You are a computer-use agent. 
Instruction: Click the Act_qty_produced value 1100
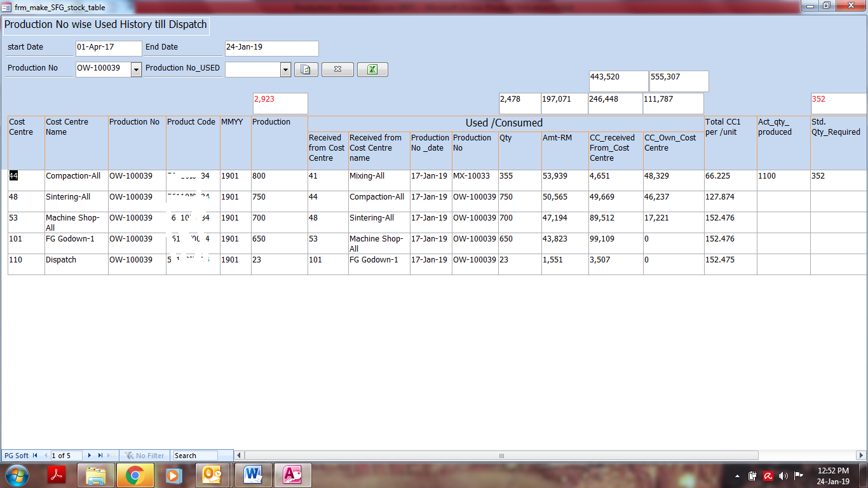783,180
